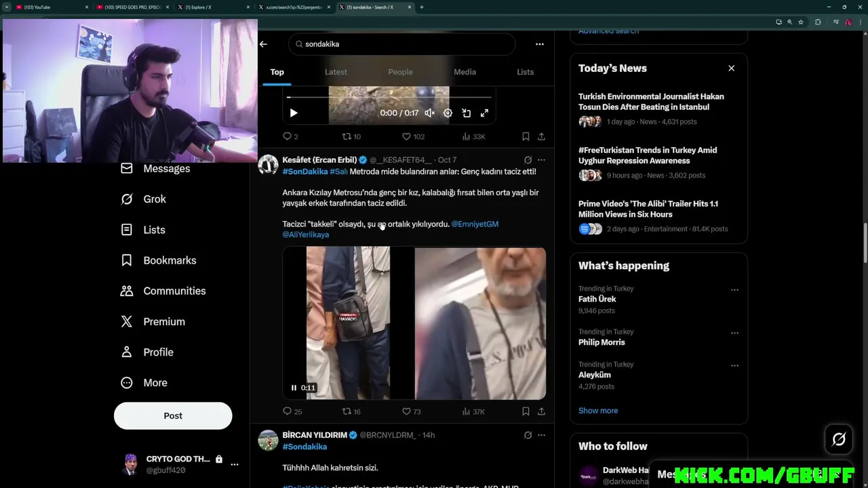Share the post with 33K views
The width and height of the screenshot is (868, 488).
coord(541,136)
